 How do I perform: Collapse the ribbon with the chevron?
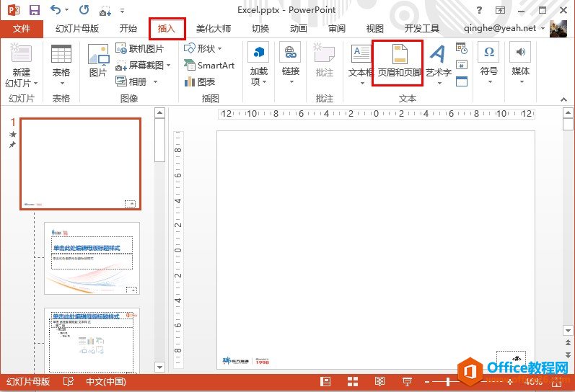click(563, 99)
